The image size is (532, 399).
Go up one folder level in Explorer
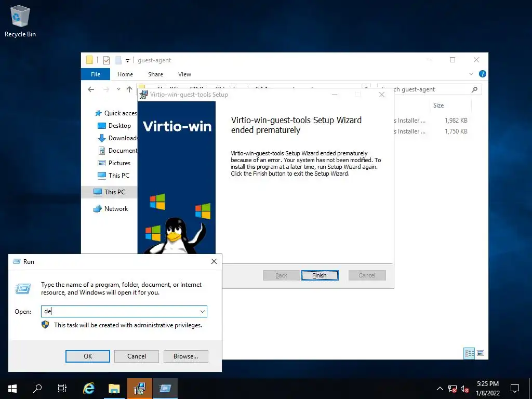[x=129, y=89]
